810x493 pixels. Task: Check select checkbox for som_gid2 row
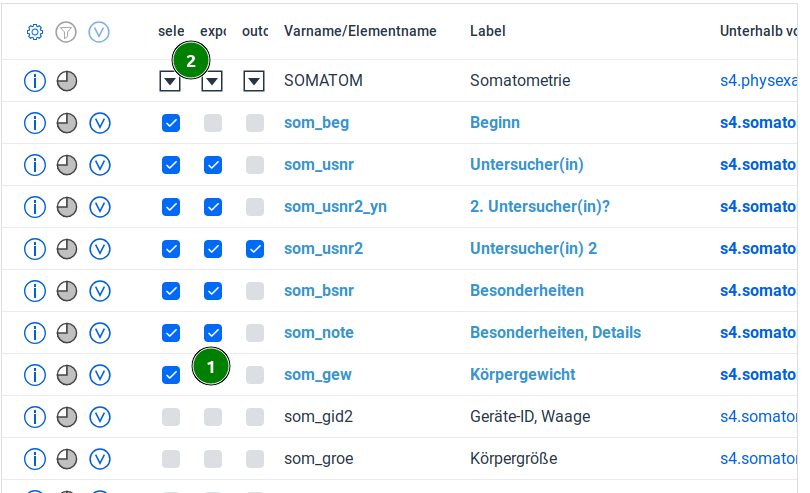[171, 417]
